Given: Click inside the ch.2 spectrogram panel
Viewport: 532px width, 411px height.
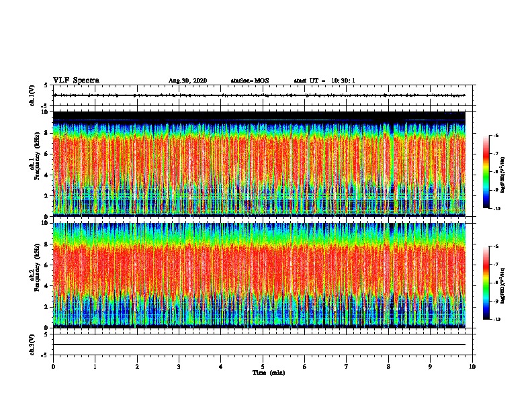Looking at the screenshot, I should [259, 275].
